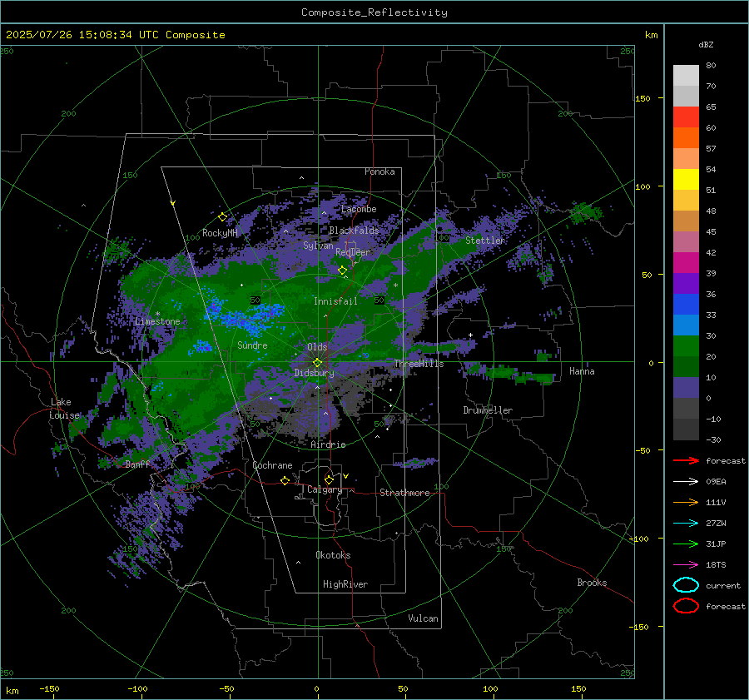Screen dimensions: 749x700
Task: Click the Banff label
Action: click(137, 464)
